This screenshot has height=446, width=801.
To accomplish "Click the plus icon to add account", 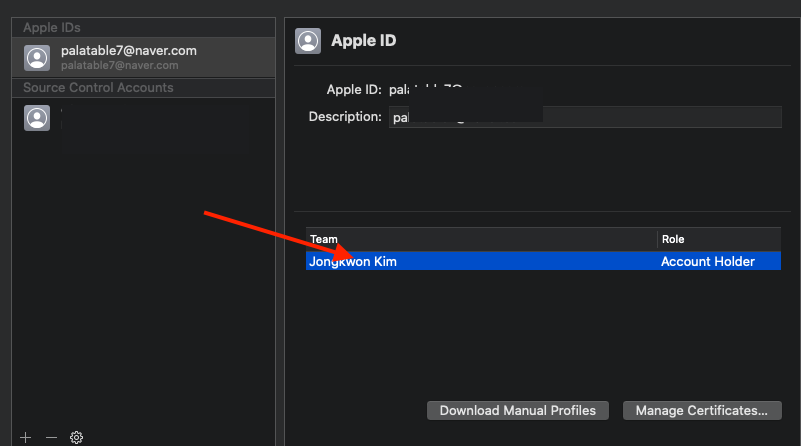I will pyautogui.click(x=26, y=437).
